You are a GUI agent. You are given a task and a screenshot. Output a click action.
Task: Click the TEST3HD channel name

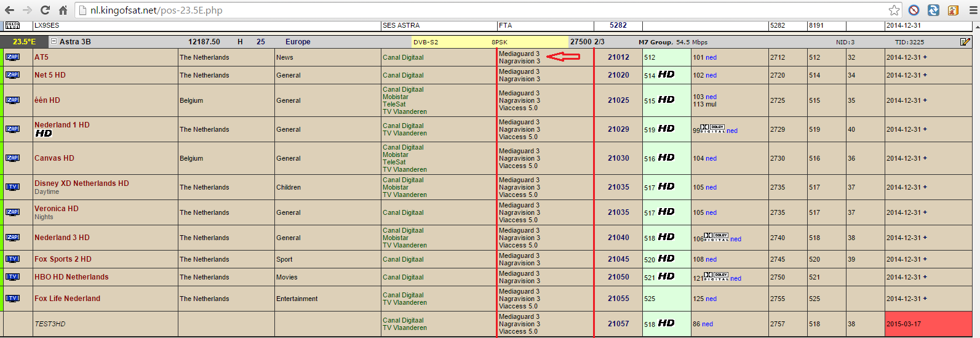click(50, 324)
